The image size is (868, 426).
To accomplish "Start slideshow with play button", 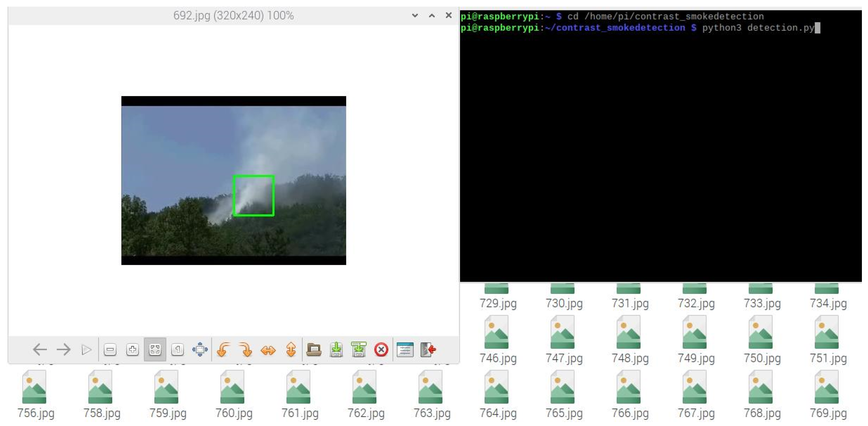I will click(86, 350).
